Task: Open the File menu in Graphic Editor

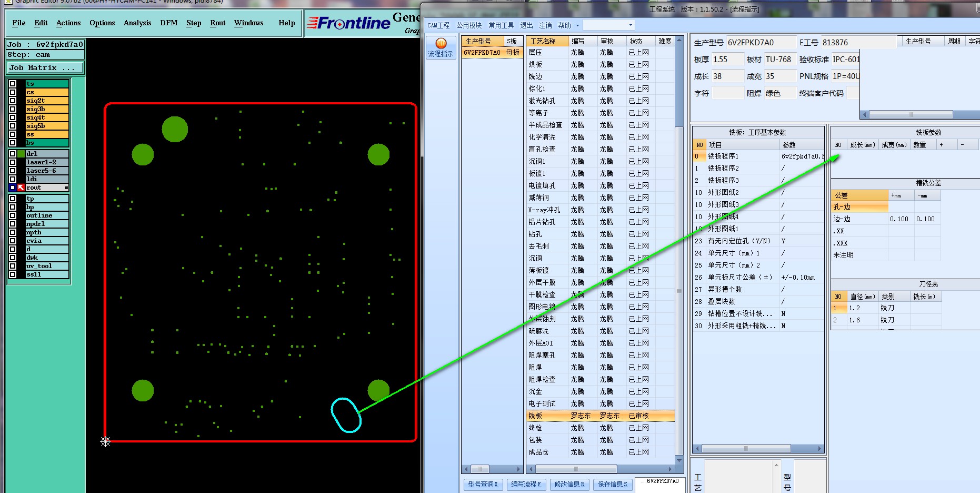Action: click(19, 23)
